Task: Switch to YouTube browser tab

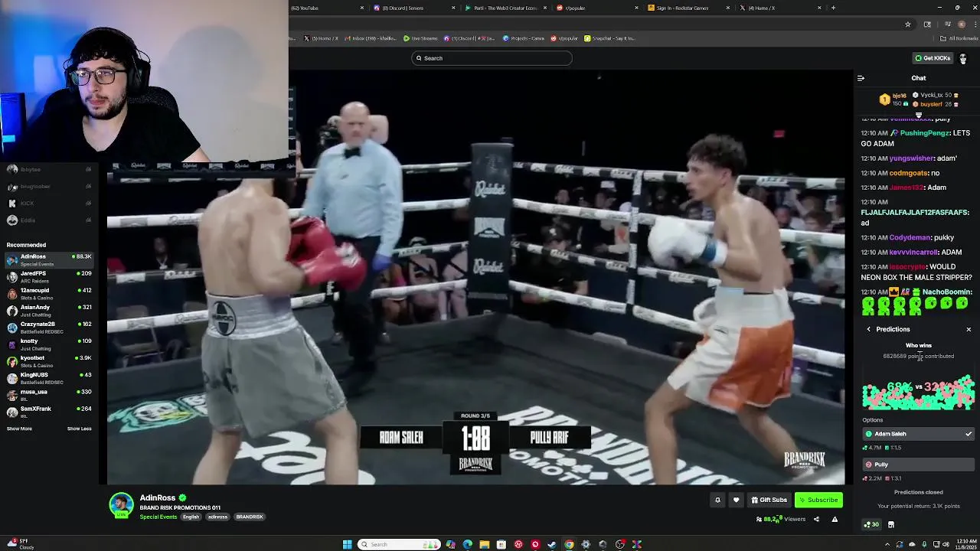Action: click(x=325, y=8)
